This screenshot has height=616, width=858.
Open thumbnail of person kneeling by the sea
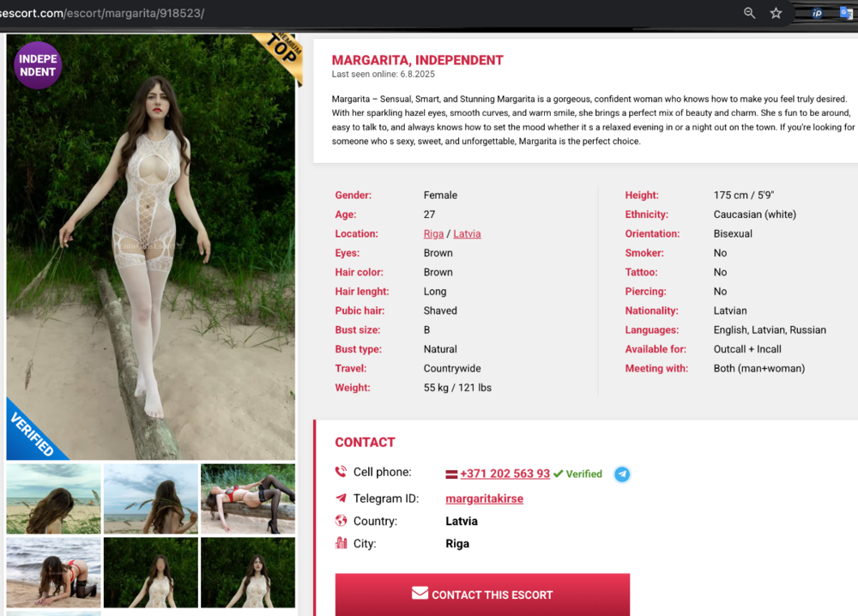[x=53, y=572]
